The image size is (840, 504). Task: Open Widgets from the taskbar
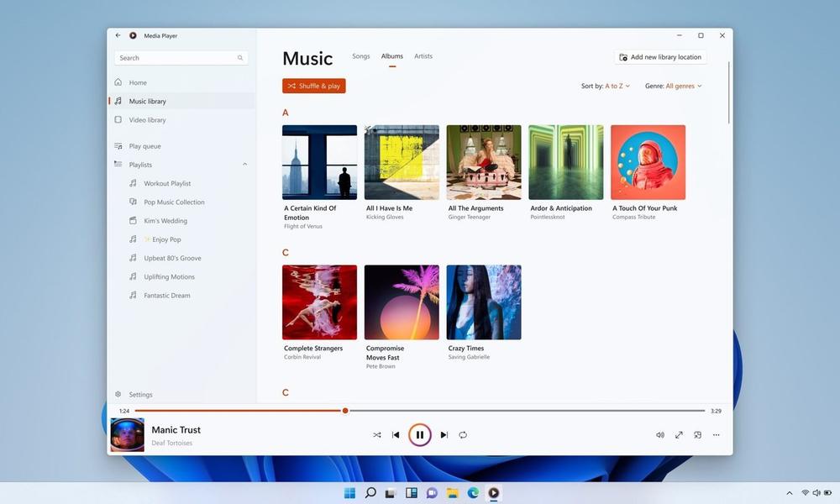(412, 493)
